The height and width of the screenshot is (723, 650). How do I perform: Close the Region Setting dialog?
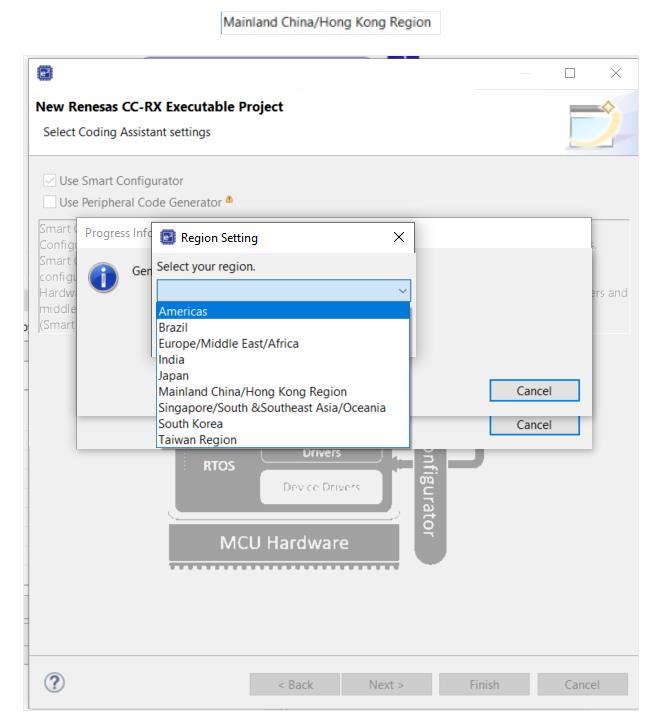click(x=399, y=237)
